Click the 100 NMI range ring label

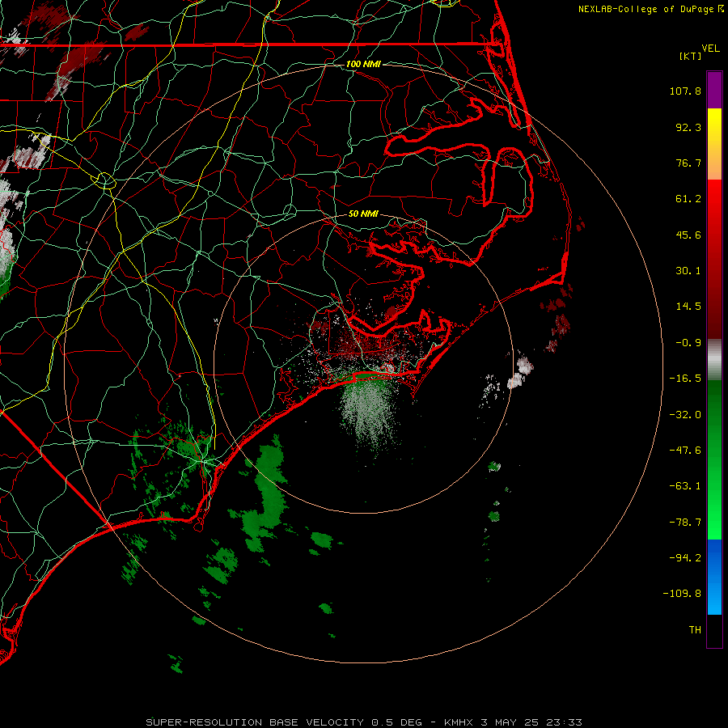363,64
